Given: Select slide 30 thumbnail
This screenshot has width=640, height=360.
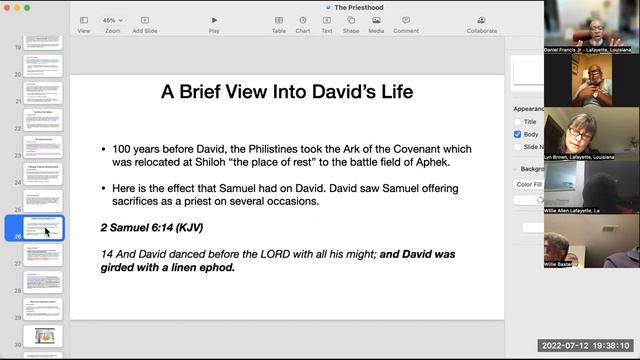Looking at the screenshot, I should tap(43, 336).
